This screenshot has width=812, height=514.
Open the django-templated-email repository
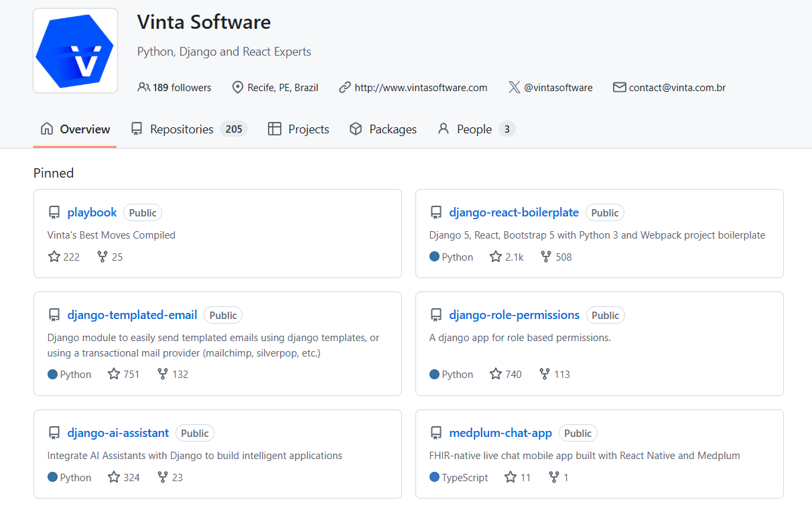coord(132,315)
